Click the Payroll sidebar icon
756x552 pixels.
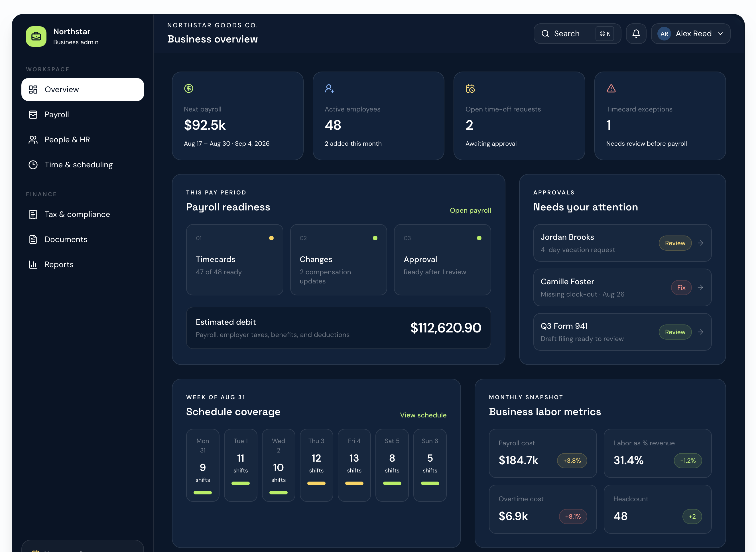point(33,115)
